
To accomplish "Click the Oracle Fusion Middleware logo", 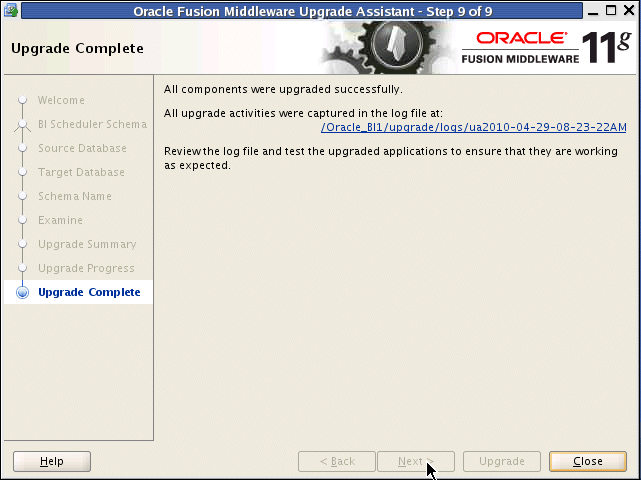I will tap(546, 47).
